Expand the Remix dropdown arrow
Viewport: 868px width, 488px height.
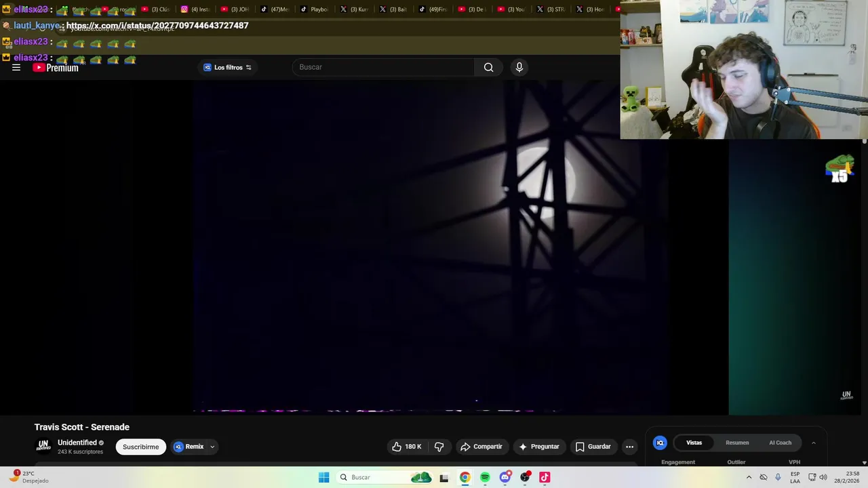pyautogui.click(x=212, y=447)
